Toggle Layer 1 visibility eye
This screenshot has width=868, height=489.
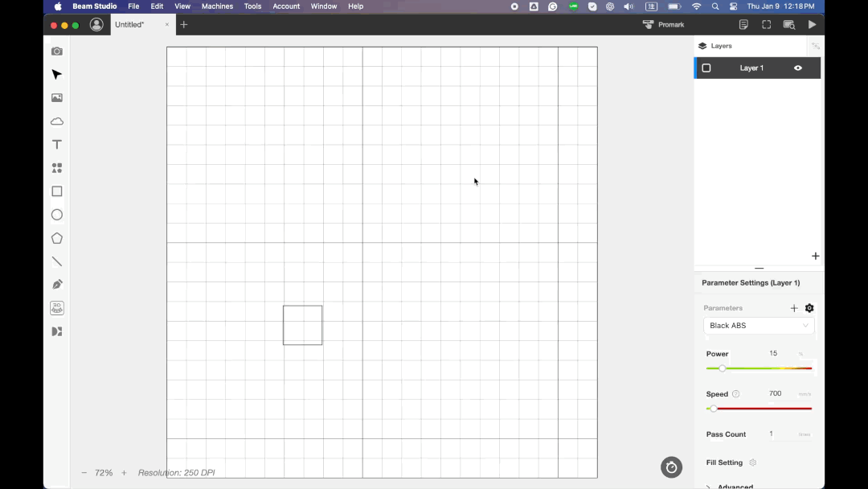(798, 68)
